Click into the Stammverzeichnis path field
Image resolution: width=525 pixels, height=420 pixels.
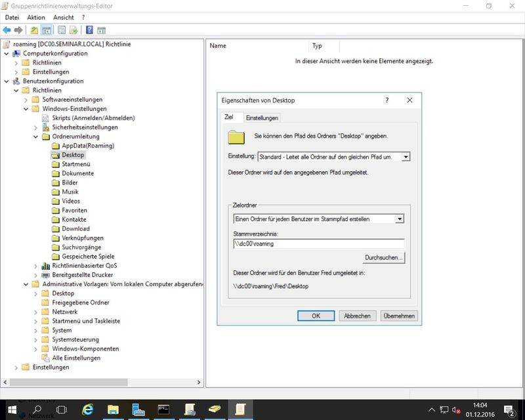pyautogui.click(x=318, y=243)
